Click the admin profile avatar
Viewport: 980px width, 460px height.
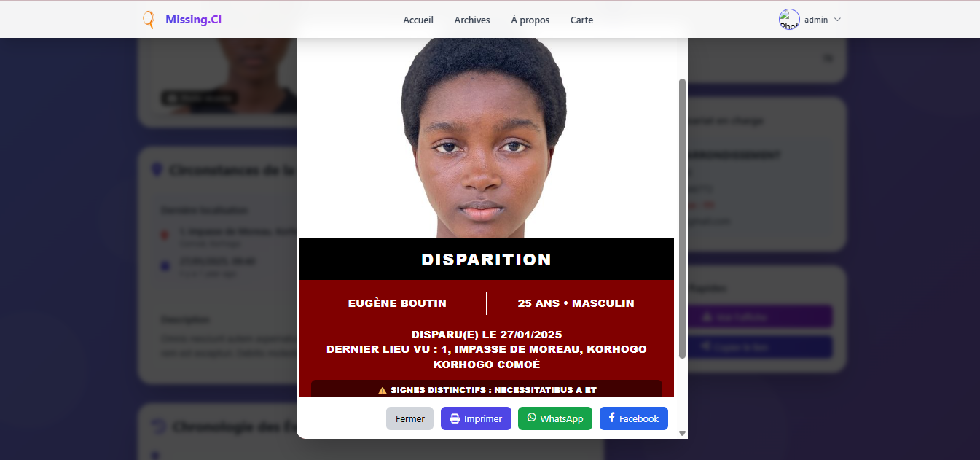click(x=789, y=20)
